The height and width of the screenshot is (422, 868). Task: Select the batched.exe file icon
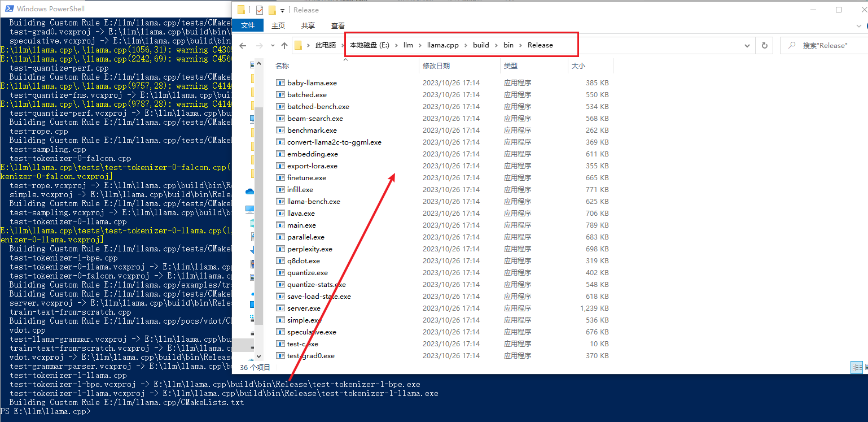coord(280,94)
